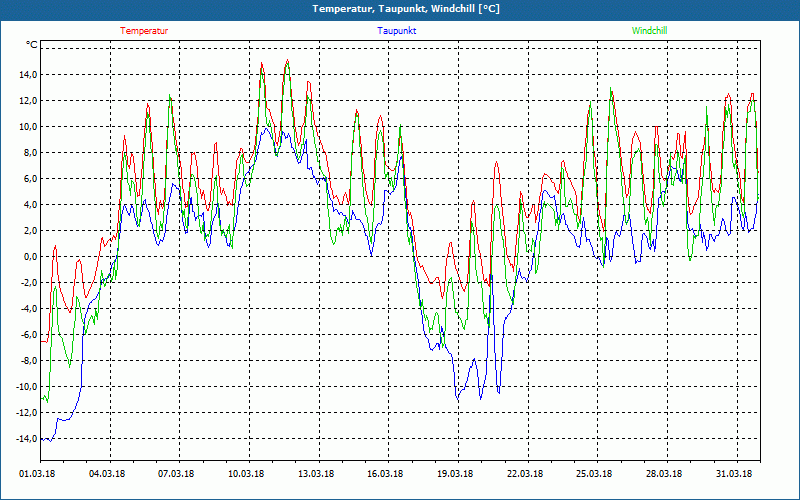
Task: Select the blue 'Taupunkt' legend label
Action: tap(397, 31)
